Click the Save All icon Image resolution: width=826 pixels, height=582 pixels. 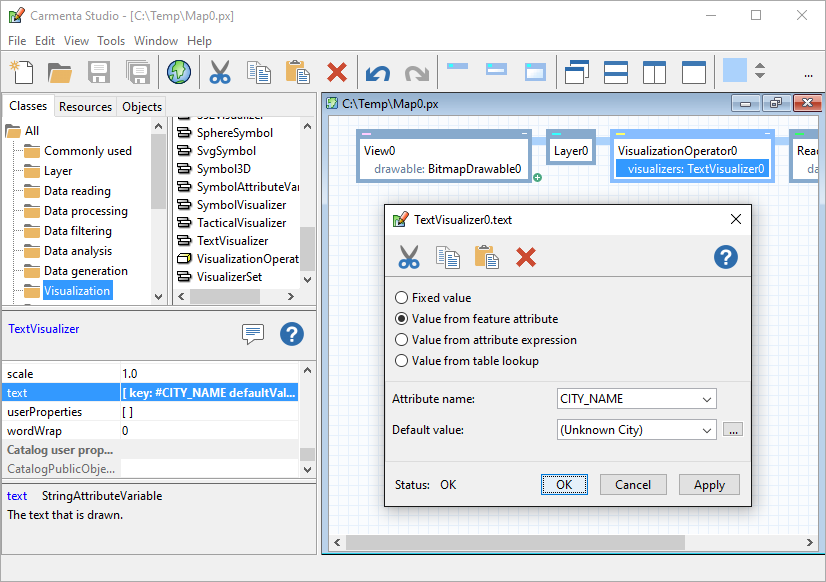pos(137,72)
